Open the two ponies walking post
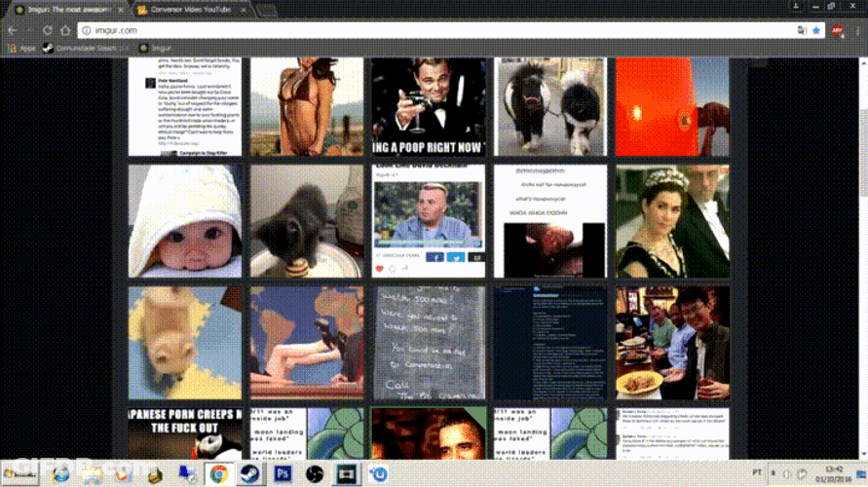868x487 pixels. [550, 106]
